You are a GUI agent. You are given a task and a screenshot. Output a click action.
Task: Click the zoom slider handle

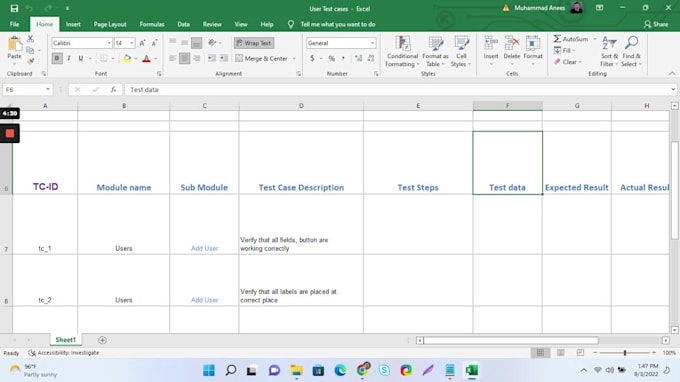(x=625, y=353)
